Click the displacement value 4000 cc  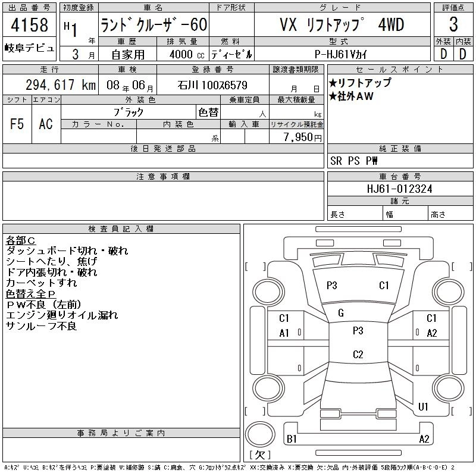pyautogui.click(x=187, y=54)
